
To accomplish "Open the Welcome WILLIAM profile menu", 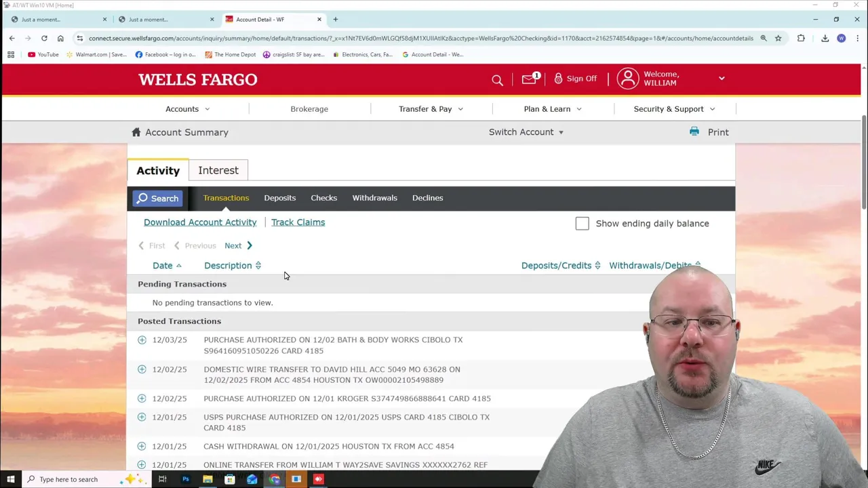I will click(671, 79).
